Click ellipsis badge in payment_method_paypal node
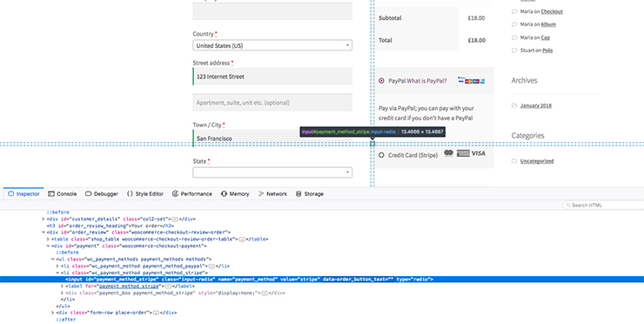This screenshot has height=324, width=644. coord(212,266)
